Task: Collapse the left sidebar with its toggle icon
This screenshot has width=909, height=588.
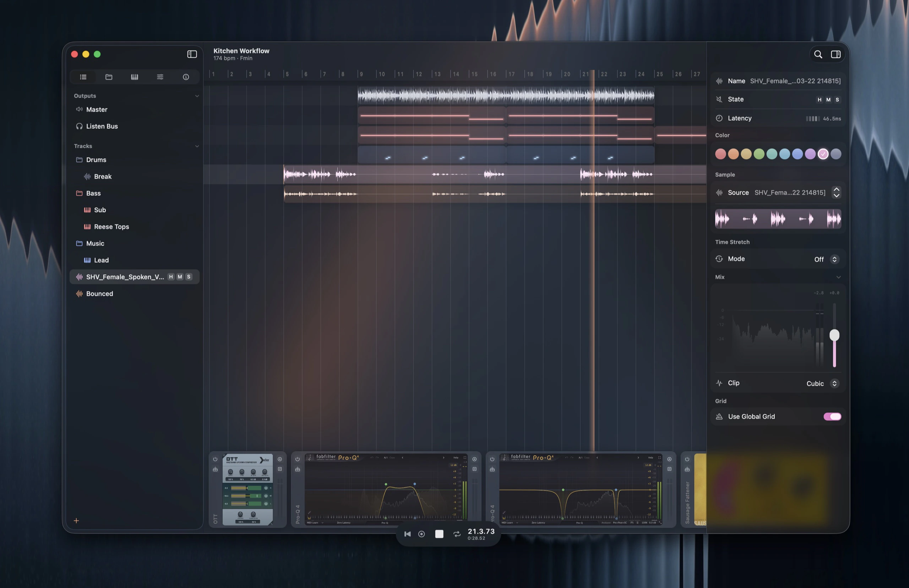Action: coord(192,54)
